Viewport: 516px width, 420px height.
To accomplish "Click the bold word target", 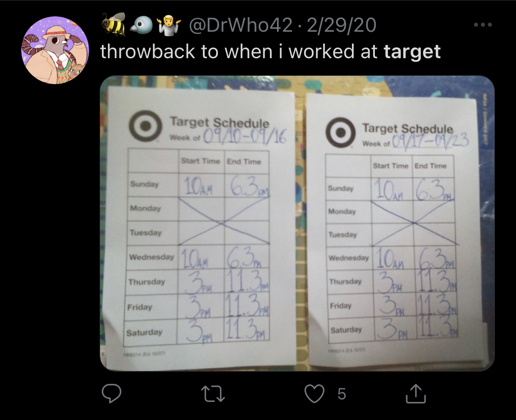I will tap(412, 52).
